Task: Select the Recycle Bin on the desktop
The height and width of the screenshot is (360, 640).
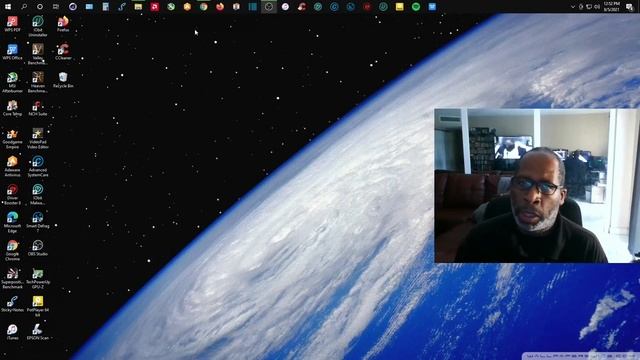Action: pos(63,80)
